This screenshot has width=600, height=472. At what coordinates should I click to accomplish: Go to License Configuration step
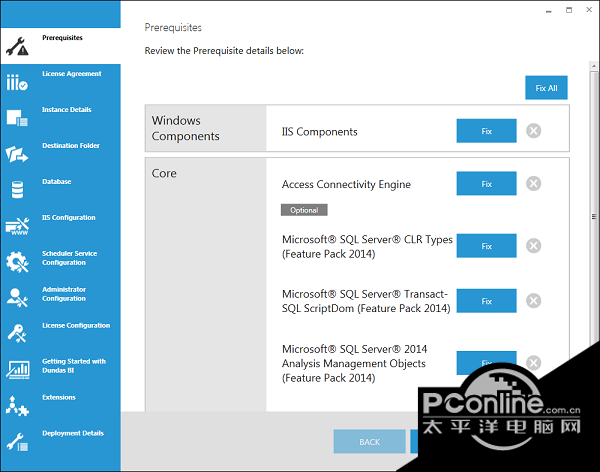pos(60,334)
